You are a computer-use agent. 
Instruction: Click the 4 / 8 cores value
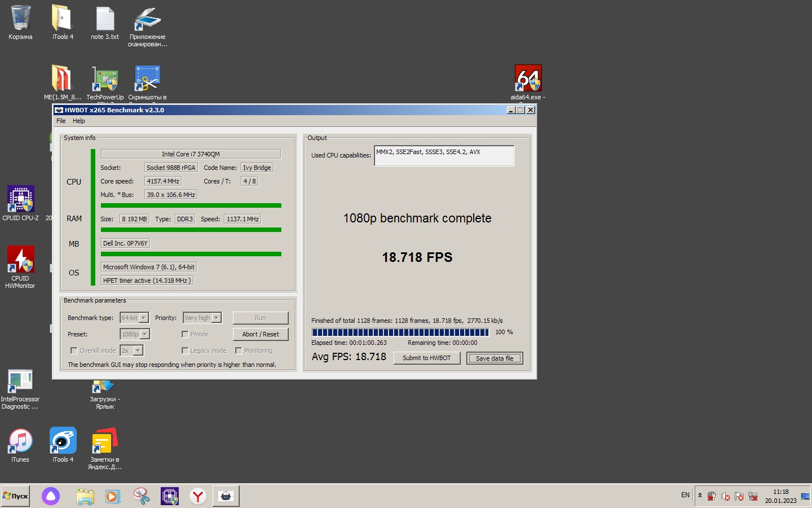coord(249,181)
